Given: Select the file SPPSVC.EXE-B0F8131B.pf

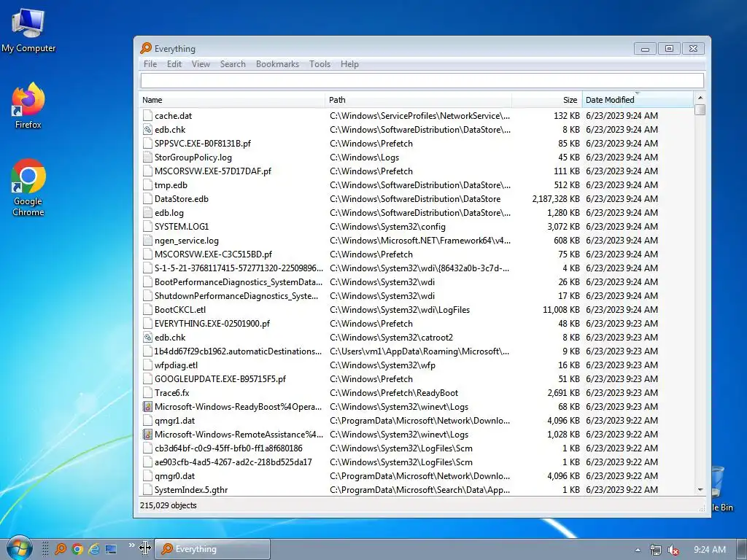Looking at the screenshot, I should click(x=203, y=144).
